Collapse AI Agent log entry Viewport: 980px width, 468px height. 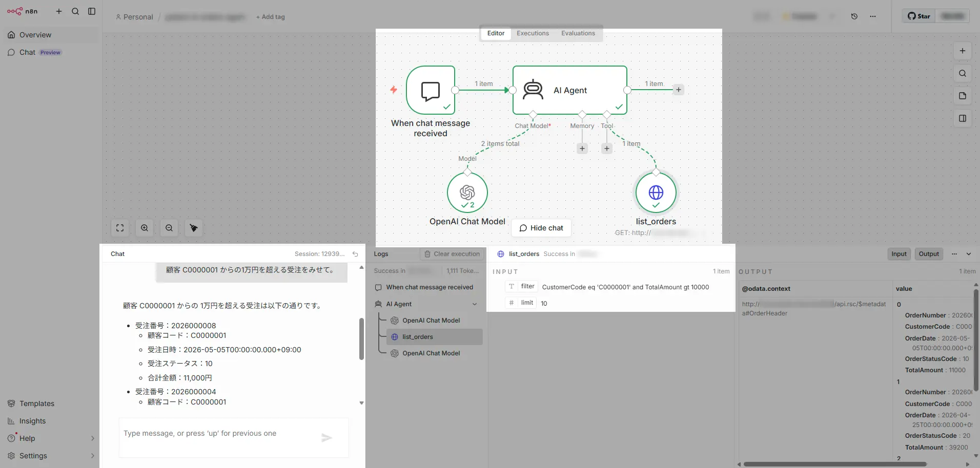click(475, 304)
